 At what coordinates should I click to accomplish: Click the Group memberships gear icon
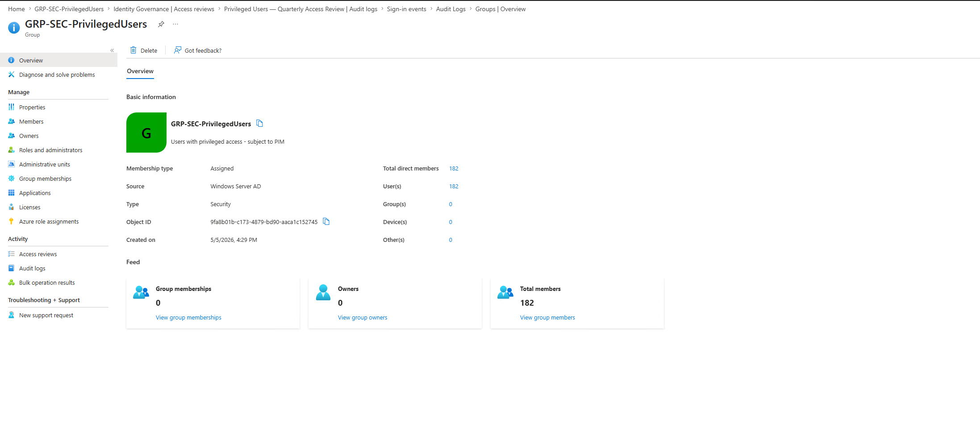coord(11,178)
